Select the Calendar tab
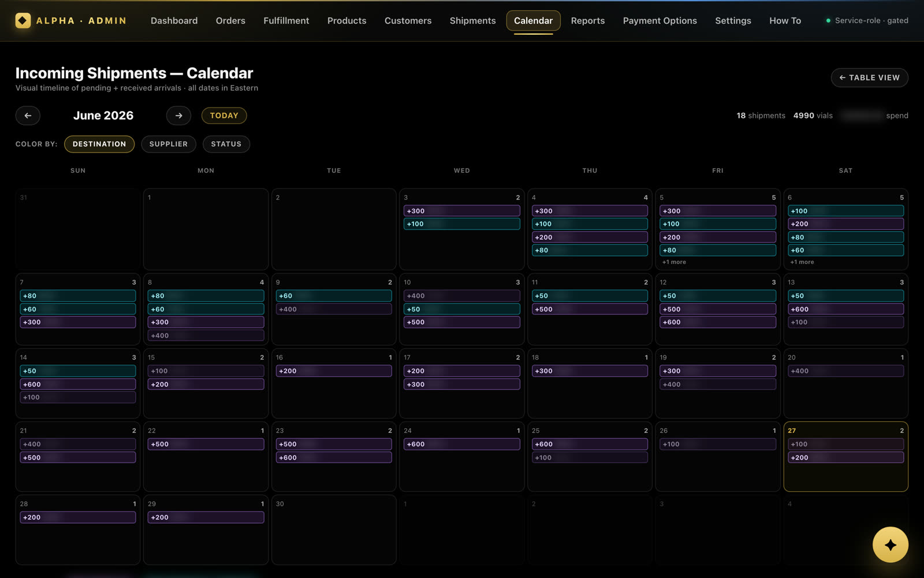 click(533, 21)
